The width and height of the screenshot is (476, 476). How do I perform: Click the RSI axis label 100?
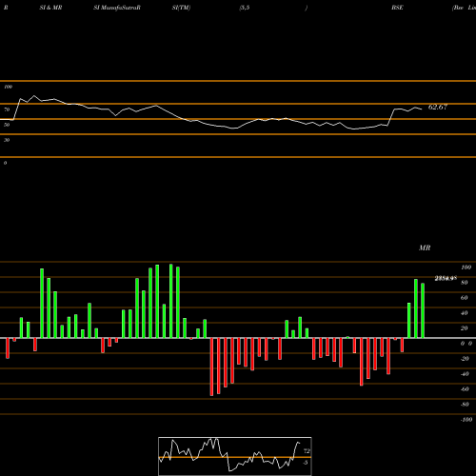pos(9,87)
